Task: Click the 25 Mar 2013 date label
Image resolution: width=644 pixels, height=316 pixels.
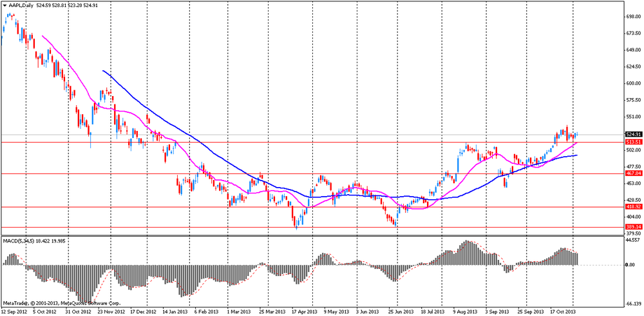Action: pyautogui.click(x=272, y=312)
